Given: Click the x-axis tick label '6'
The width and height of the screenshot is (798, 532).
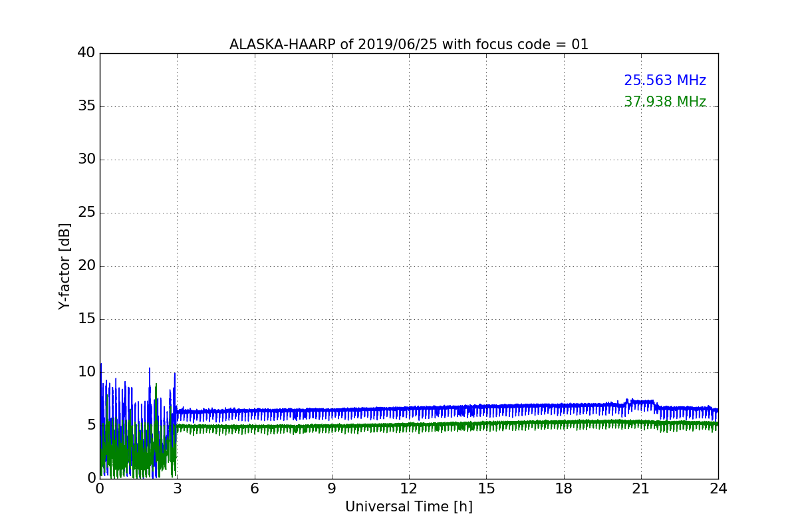Looking at the screenshot, I should point(255,488).
